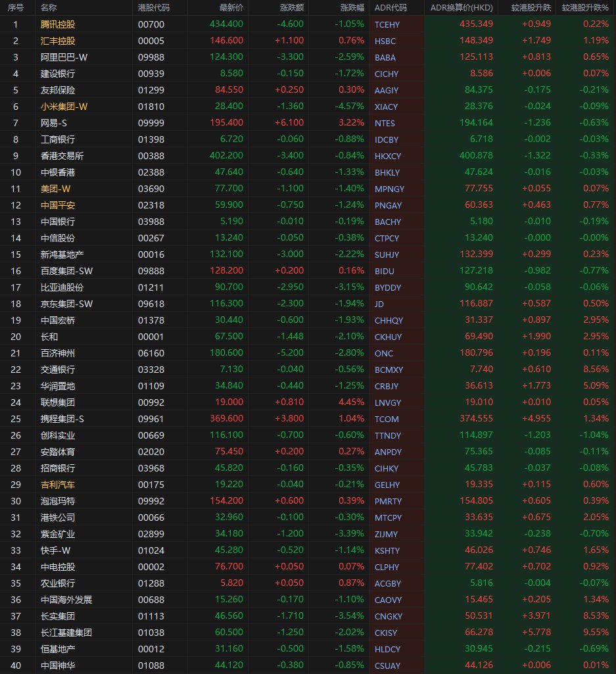Select 长实集团 stock name
The image size is (616, 674).
(x=58, y=616)
